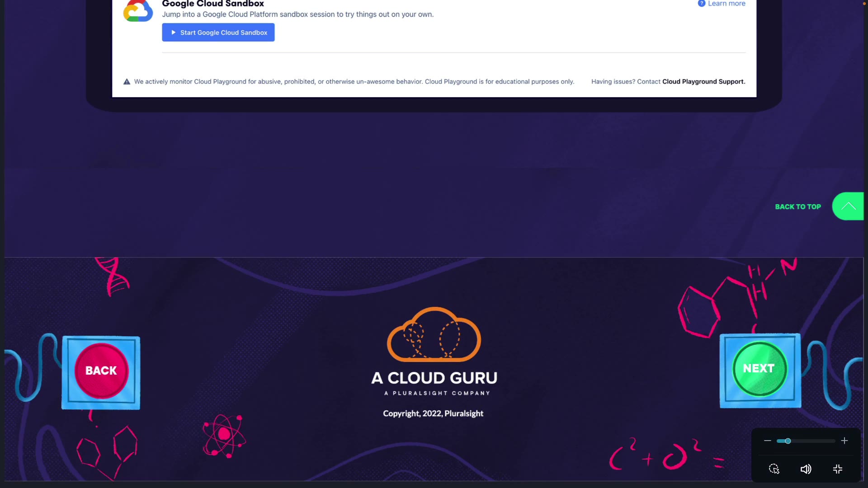Click the warning triangle icon

pyautogui.click(x=127, y=82)
